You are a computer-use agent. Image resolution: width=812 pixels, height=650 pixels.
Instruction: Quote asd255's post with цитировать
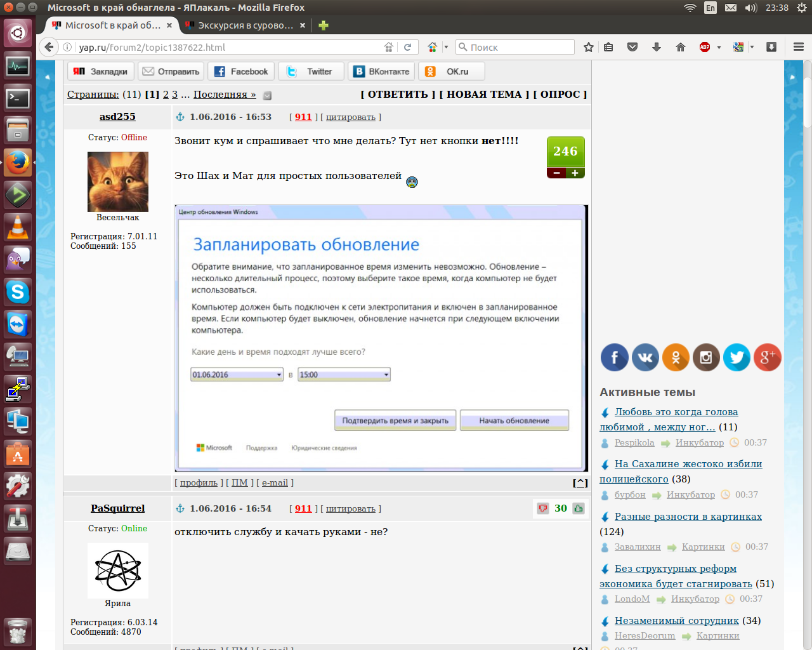tap(351, 117)
